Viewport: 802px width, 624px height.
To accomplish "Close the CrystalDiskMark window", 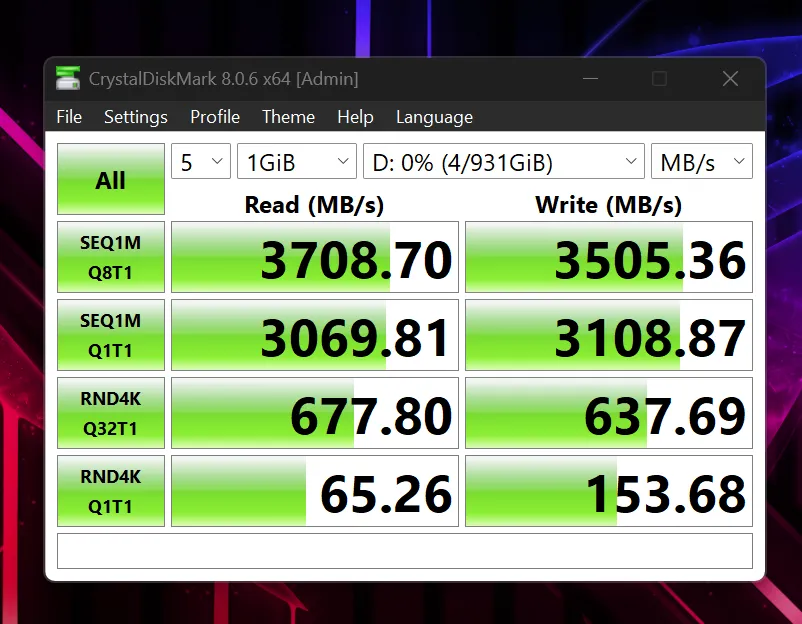I will [x=730, y=78].
